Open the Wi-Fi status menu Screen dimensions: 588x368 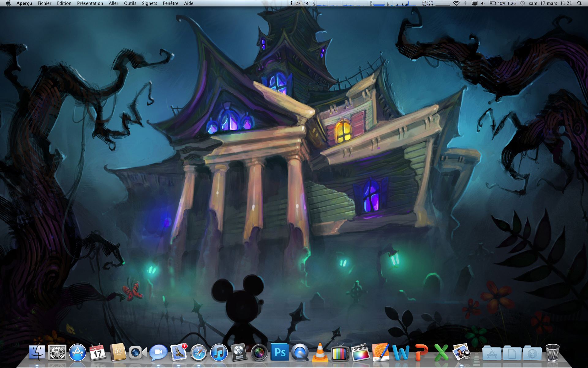click(x=456, y=3)
